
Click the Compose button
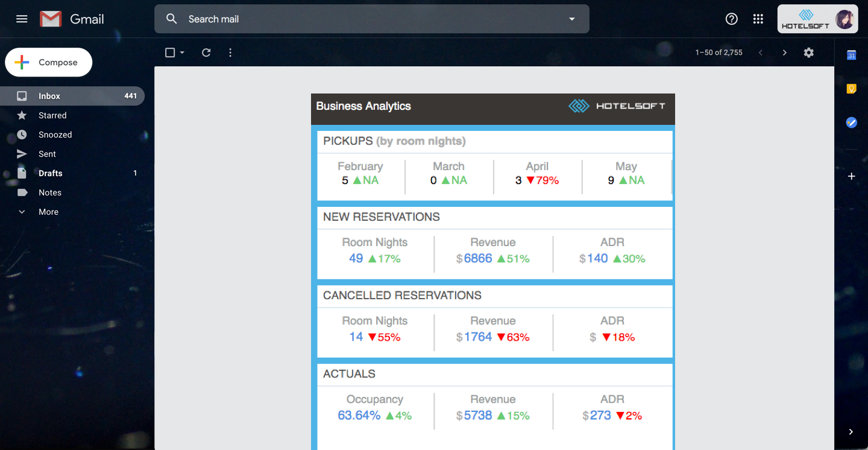(49, 62)
